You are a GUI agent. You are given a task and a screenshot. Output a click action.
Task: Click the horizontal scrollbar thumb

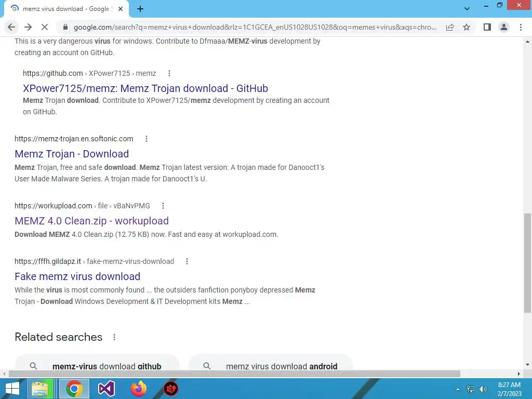[234, 374]
